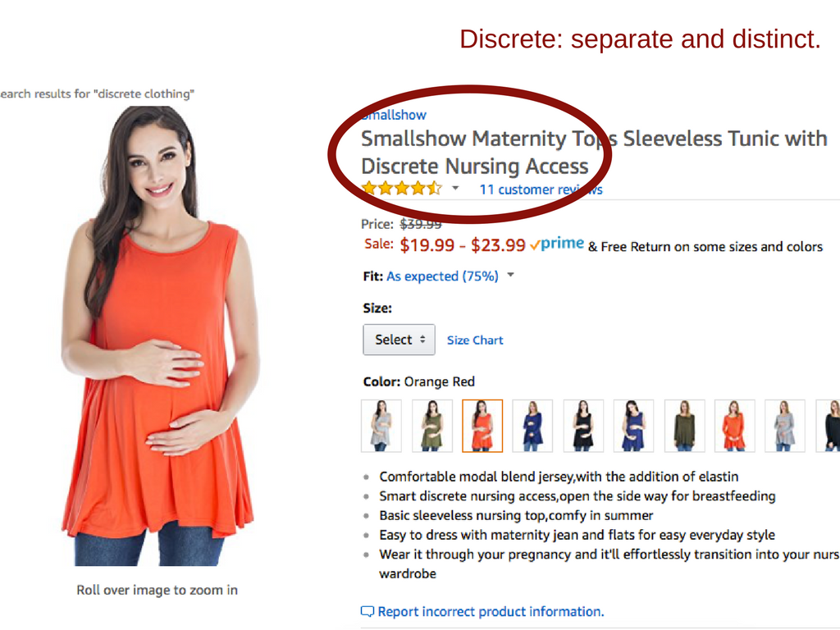Click the prime checkmark logo
840x630 pixels.
click(557, 244)
